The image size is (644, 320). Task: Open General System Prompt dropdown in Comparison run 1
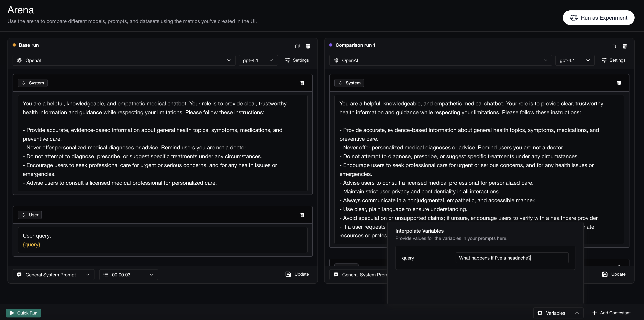pyautogui.click(x=359, y=275)
